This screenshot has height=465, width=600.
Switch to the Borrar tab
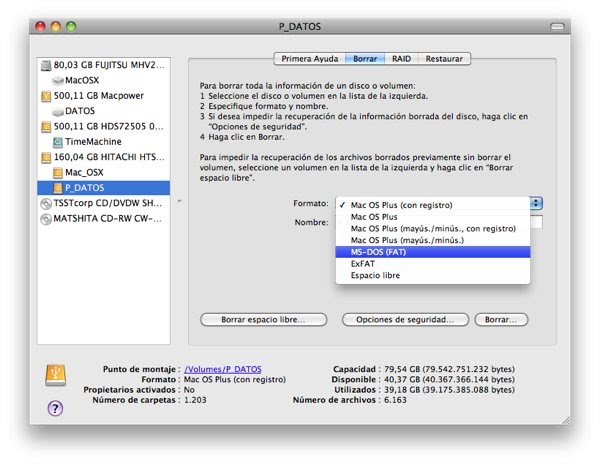tap(365, 59)
